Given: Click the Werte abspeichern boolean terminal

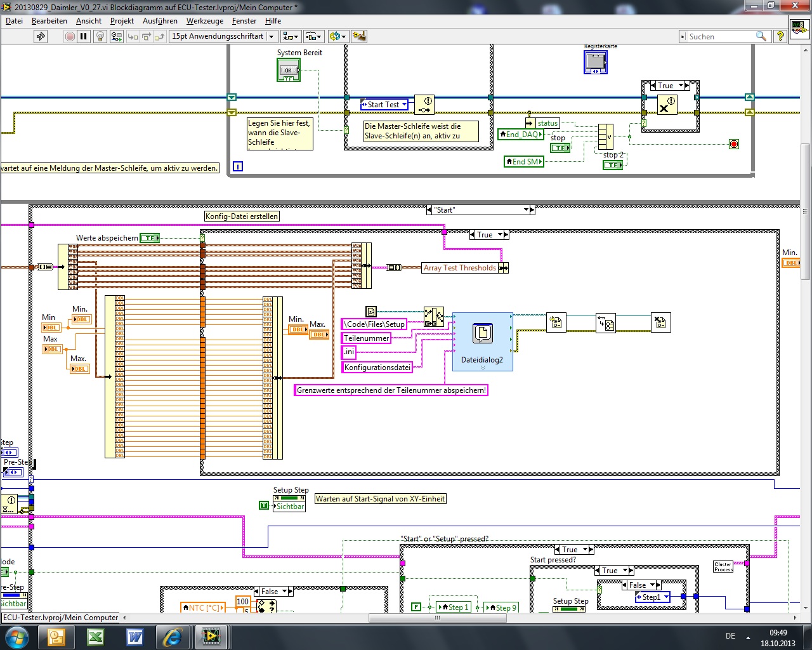Looking at the screenshot, I should tap(150, 238).
